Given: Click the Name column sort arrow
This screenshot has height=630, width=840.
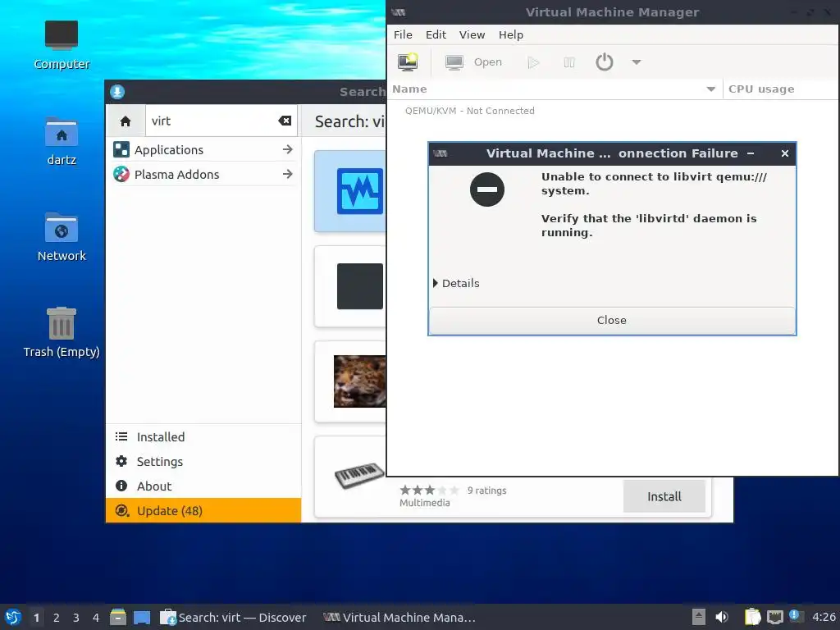Looking at the screenshot, I should click(711, 89).
